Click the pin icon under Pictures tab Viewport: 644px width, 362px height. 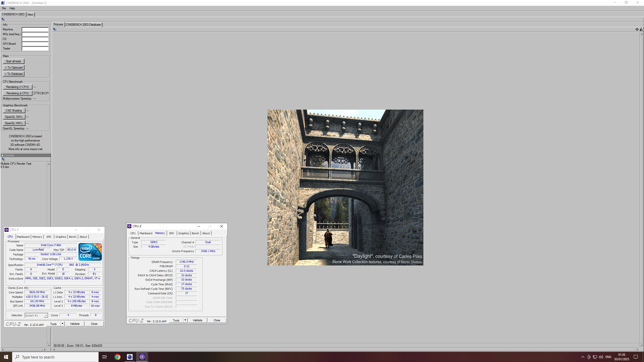click(x=55, y=29)
